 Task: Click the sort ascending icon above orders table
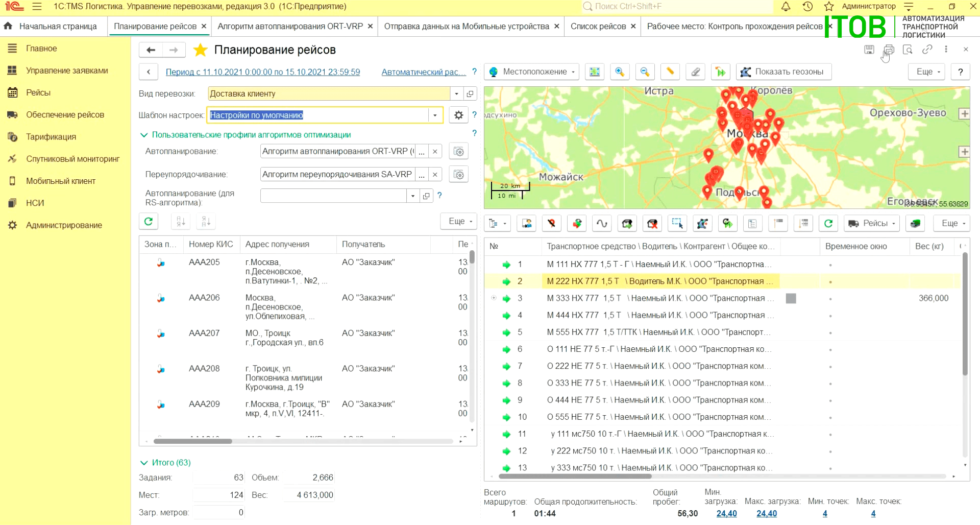[x=181, y=222]
